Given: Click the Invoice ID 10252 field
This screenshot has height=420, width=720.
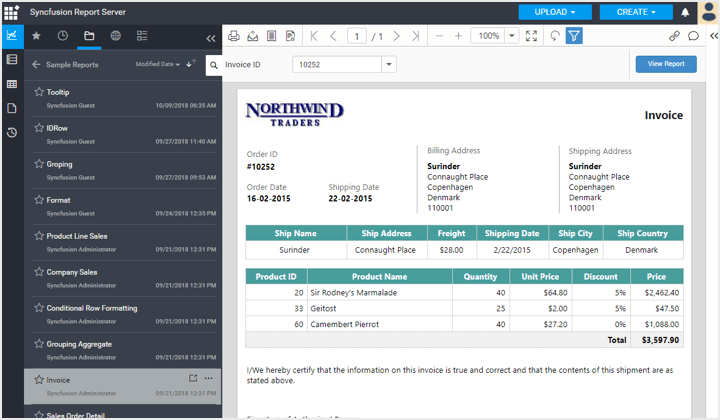Looking at the screenshot, I should coord(337,65).
